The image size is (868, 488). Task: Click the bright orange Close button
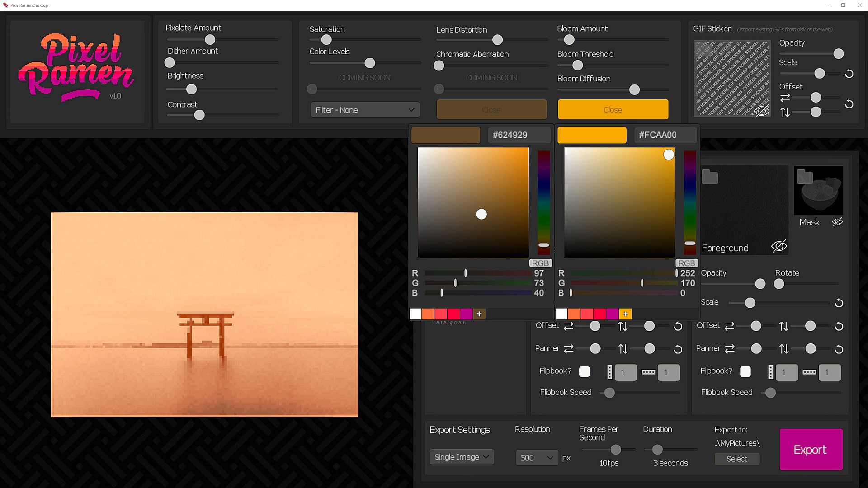pos(613,110)
